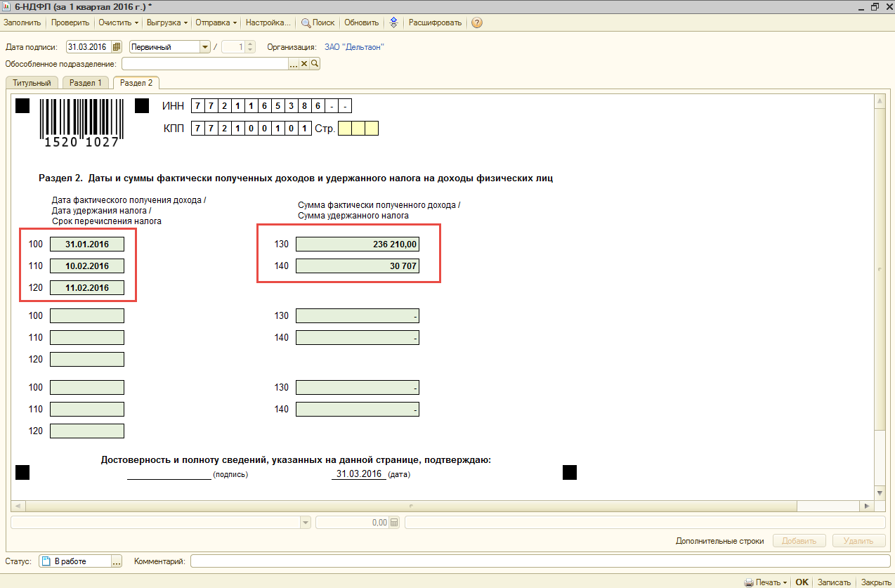
Task: Select the filled line 100 date 31.01.2016
Action: (x=87, y=244)
